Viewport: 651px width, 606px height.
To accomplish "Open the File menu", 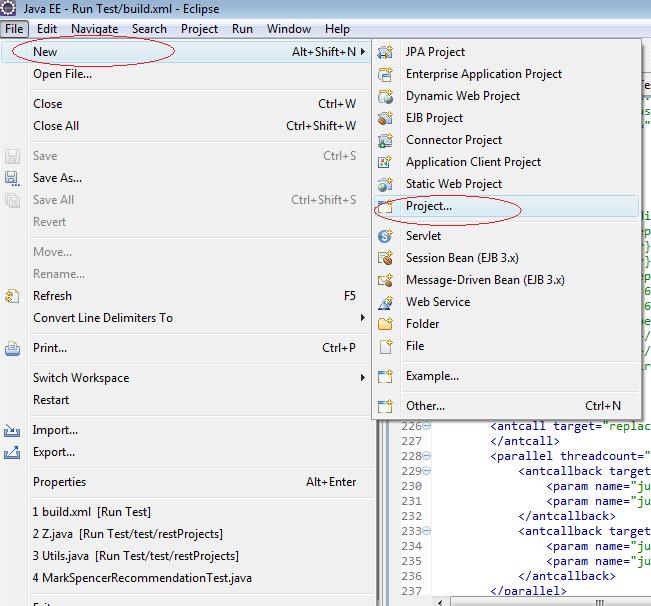I will pyautogui.click(x=14, y=29).
